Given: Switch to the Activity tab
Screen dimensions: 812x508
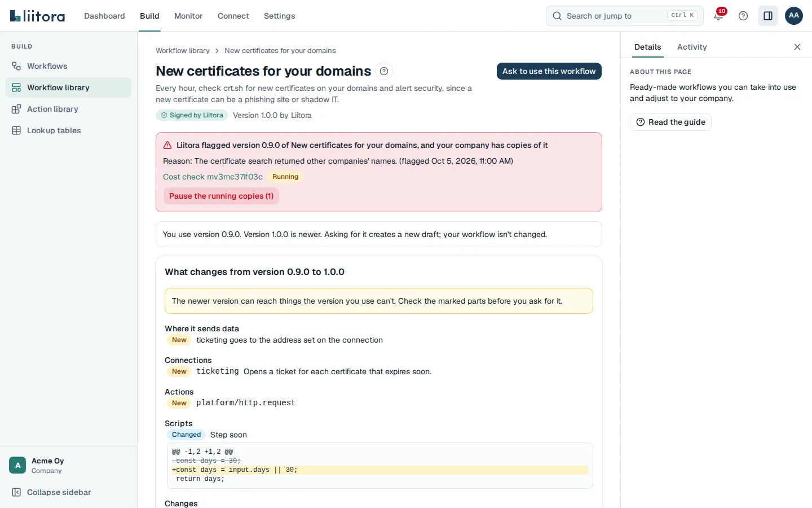Looking at the screenshot, I should tap(692, 47).
